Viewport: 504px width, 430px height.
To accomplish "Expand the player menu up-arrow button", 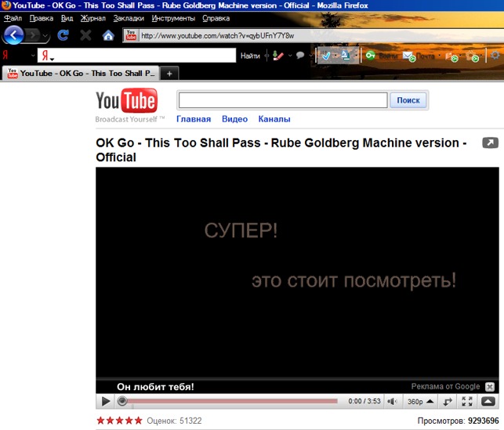I will pos(488,401).
